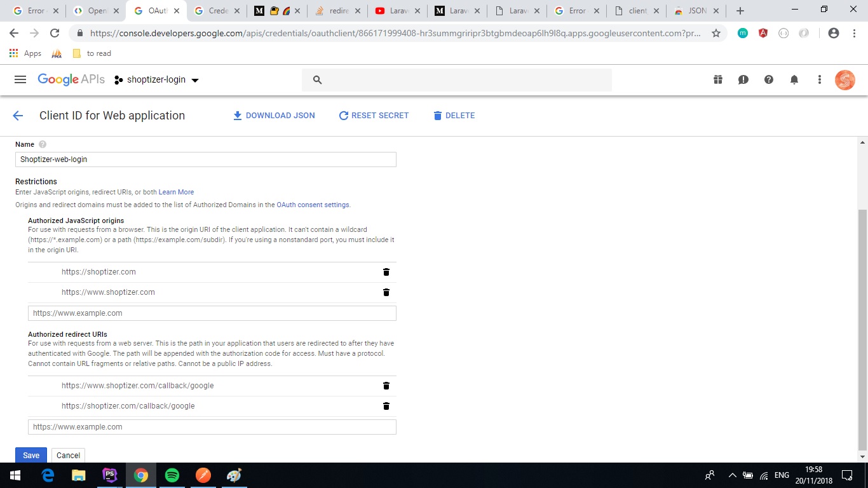Click the Save button
The width and height of the screenshot is (868, 488).
click(x=31, y=455)
